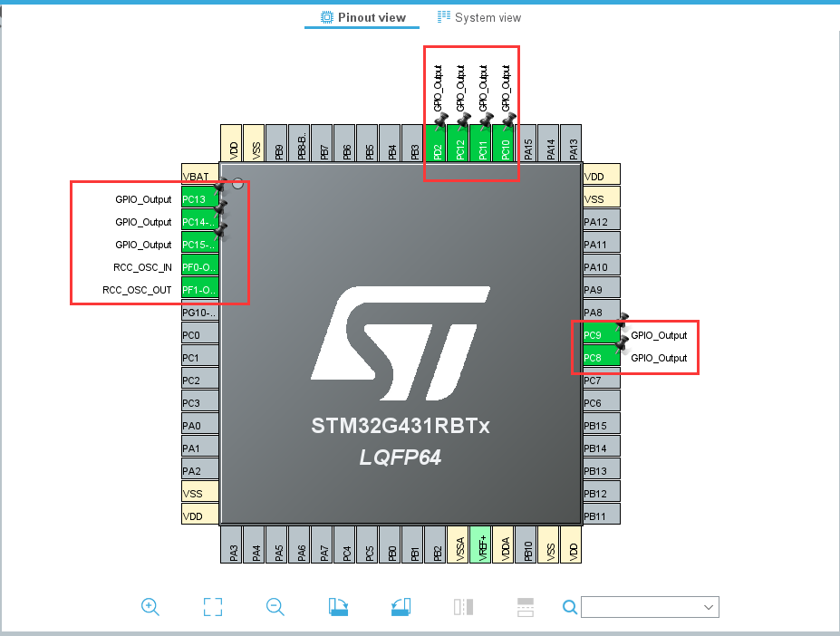This screenshot has height=636, width=840.
Task: Click the System view list icon
Action: point(443,16)
